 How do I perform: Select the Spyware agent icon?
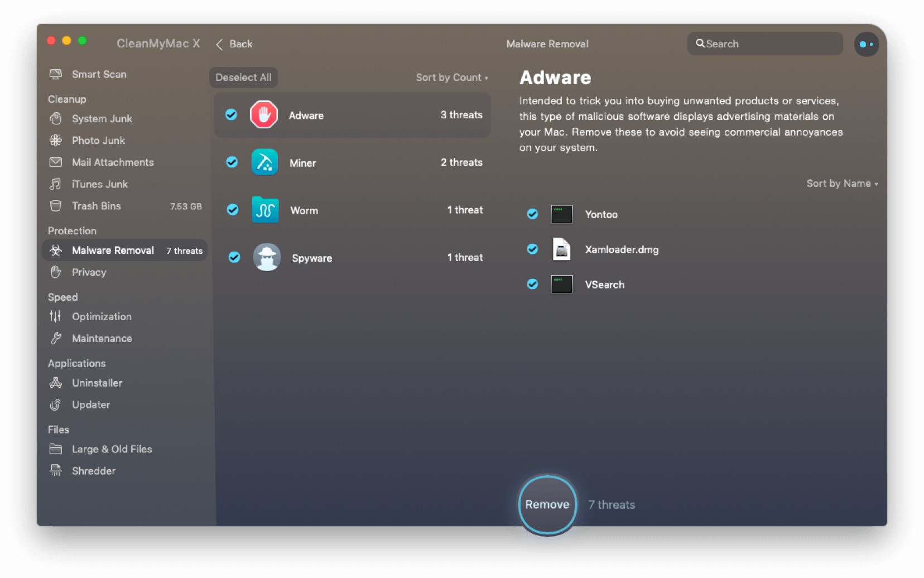click(x=267, y=257)
